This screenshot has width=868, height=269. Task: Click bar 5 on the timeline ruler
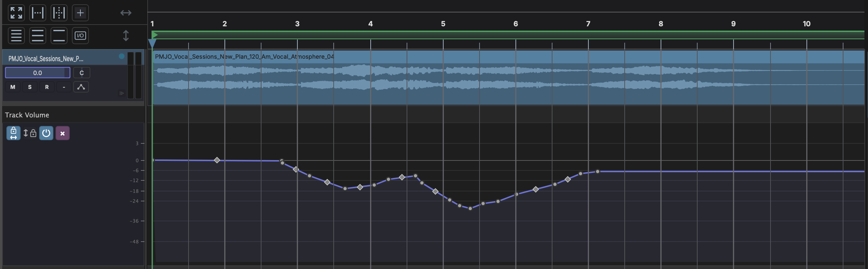[x=443, y=24]
